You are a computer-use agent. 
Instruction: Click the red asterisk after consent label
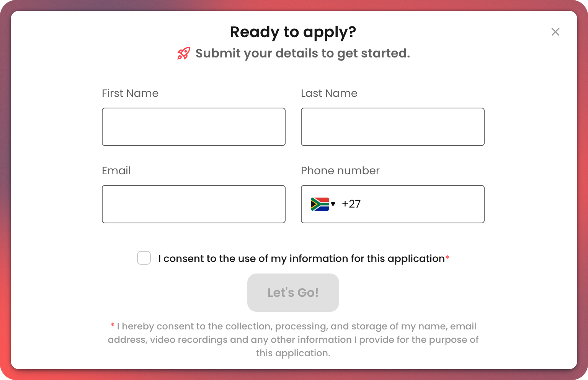pyautogui.click(x=447, y=257)
